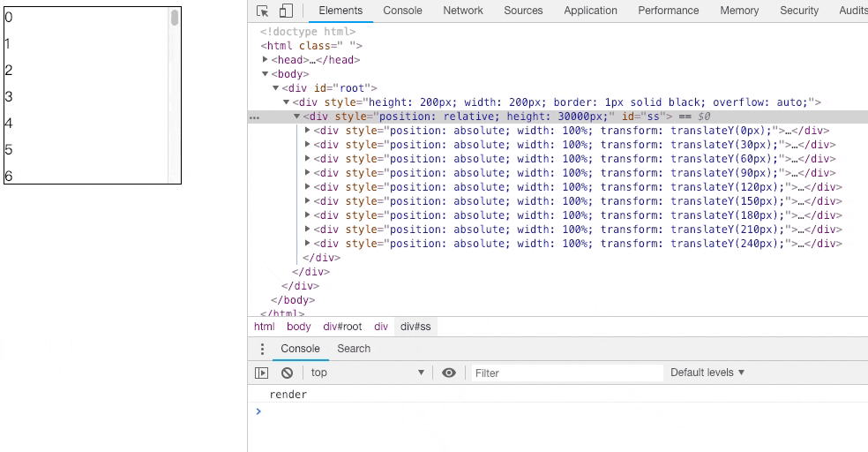
Task: Select body in the breadcrumb bar
Action: click(x=298, y=327)
